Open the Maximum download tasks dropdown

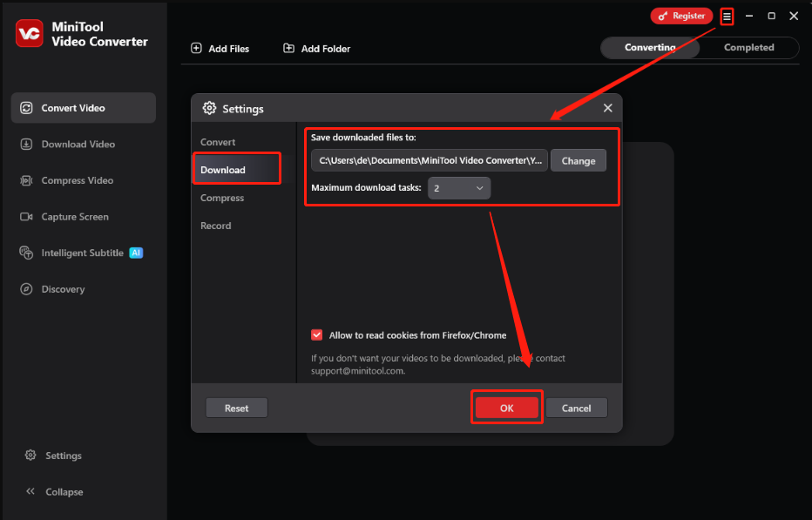(x=459, y=187)
